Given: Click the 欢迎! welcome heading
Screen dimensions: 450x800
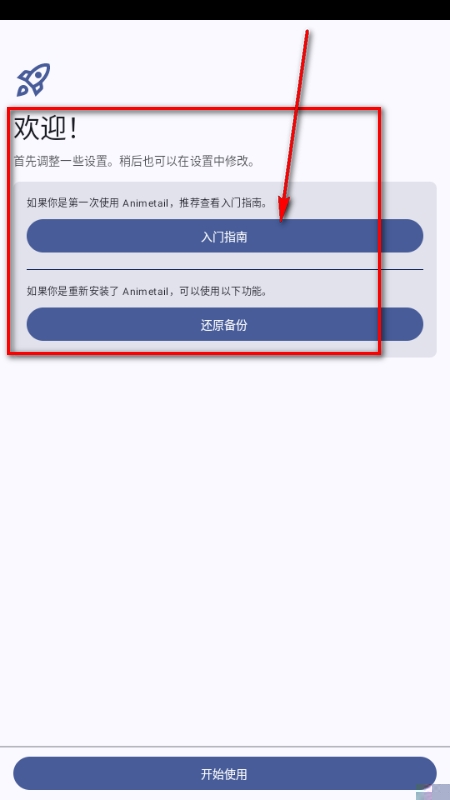Looking at the screenshot, I should click(x=46, y=128).
